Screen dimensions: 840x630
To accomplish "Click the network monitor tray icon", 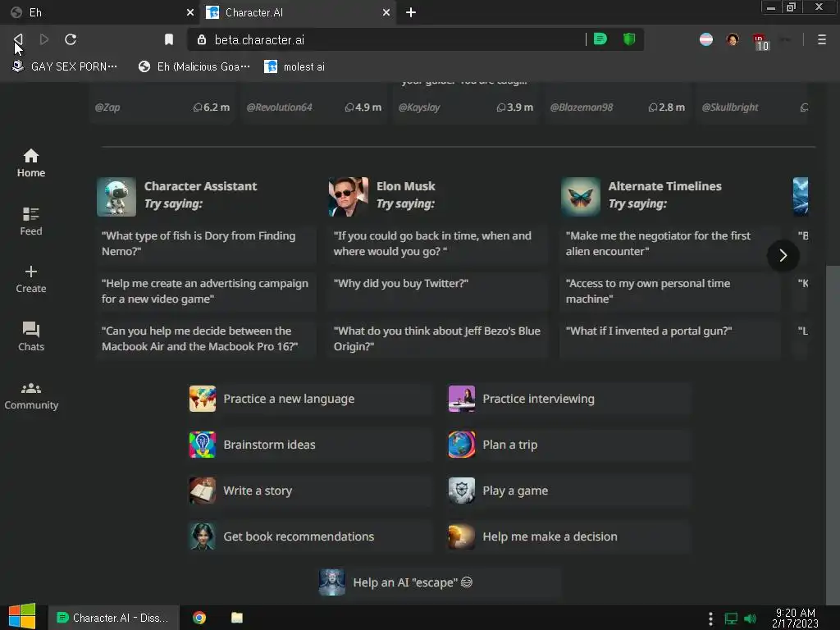I will click(x=731, y=619).
